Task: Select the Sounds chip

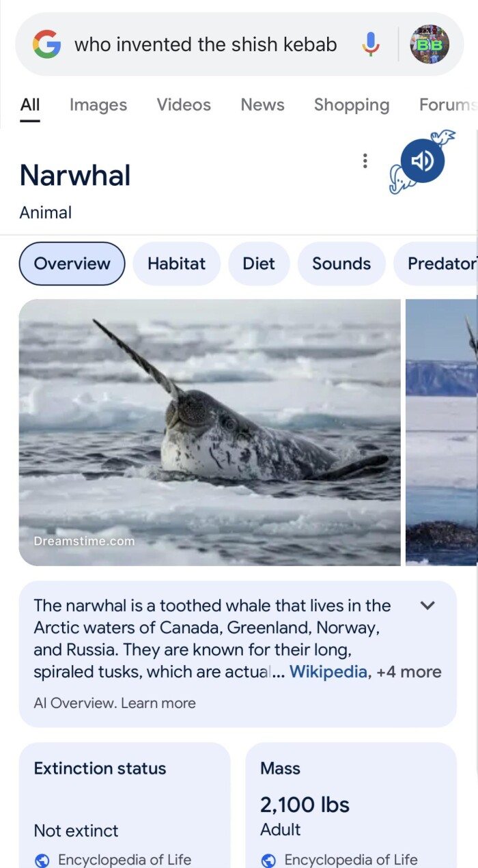Action: point(341,264)
